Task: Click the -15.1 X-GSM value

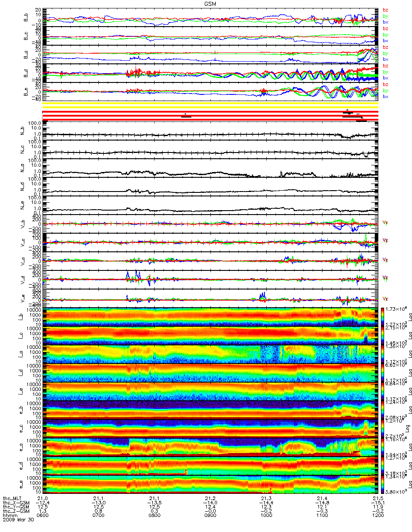Action: [377, 502]
